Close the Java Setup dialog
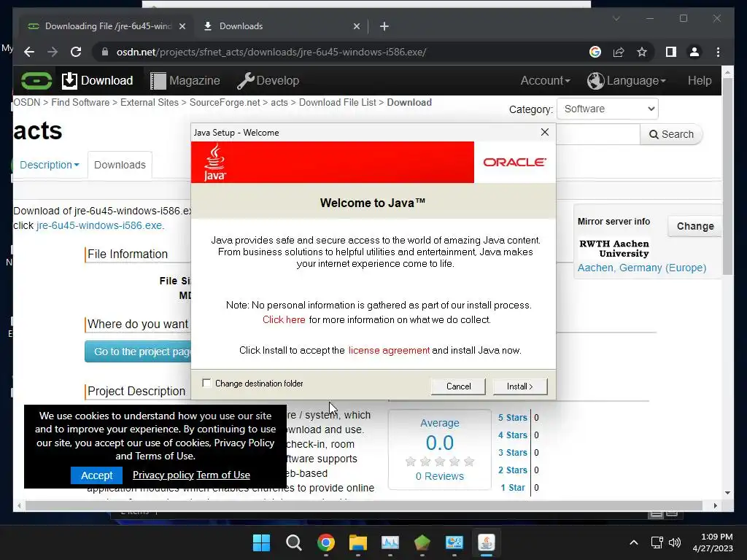This screenshot has width=747, height=560. pos(545,132)
